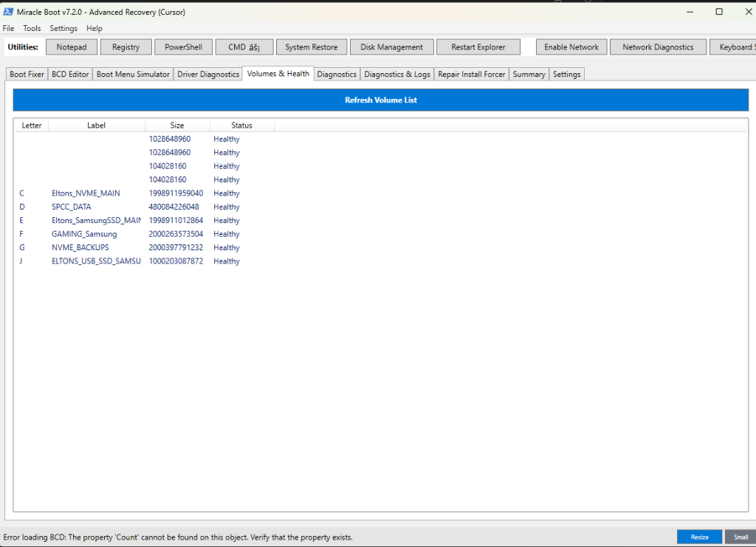
Task: Click the Restart Explorer button
Action: (x=478, y=47)
